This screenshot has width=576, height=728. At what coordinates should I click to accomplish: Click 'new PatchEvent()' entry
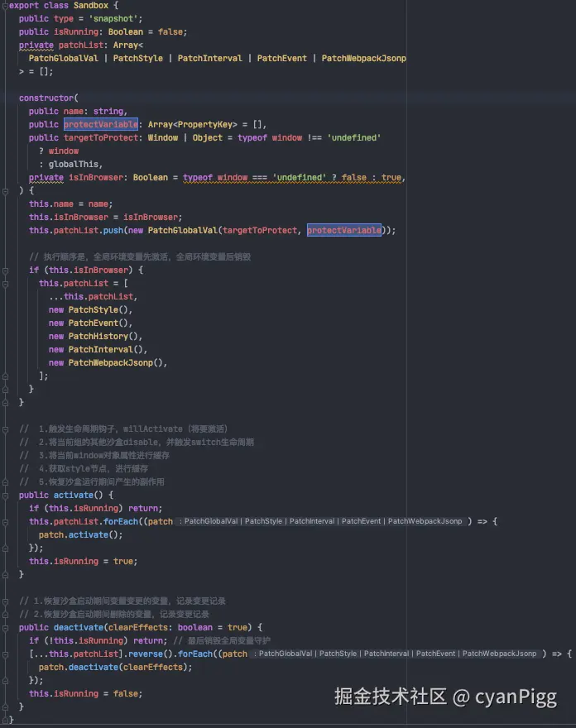(90, 323)
